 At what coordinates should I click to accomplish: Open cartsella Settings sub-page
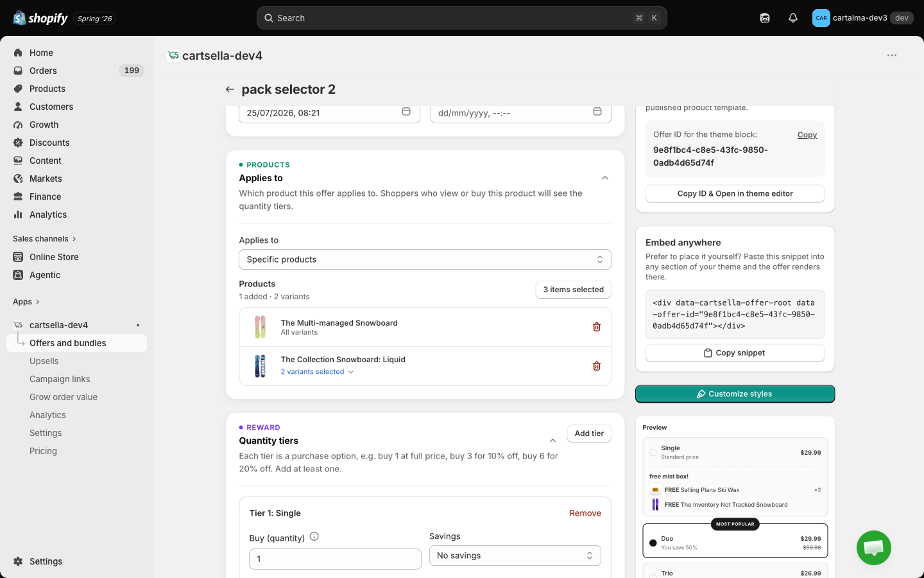[x=46, y=433]
